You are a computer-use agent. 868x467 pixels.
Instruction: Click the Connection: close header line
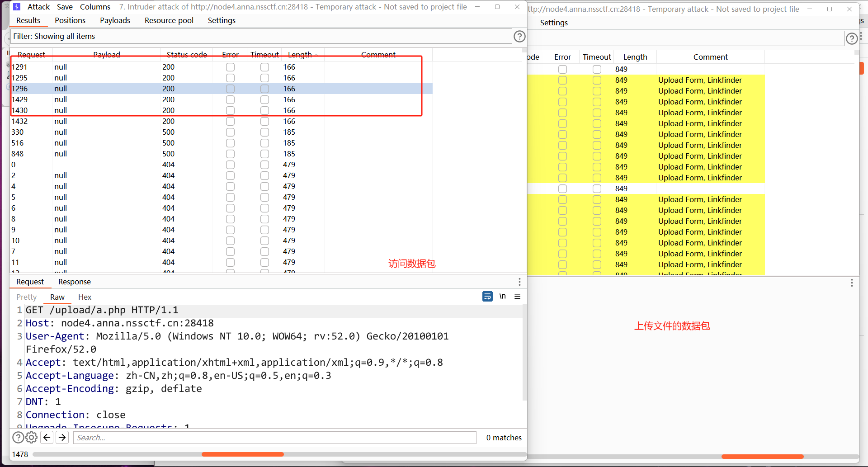(75, 415)
